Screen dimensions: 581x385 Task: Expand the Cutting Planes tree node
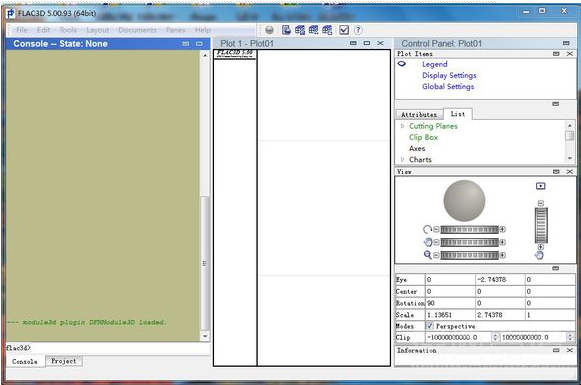click(x=402, y=126)
